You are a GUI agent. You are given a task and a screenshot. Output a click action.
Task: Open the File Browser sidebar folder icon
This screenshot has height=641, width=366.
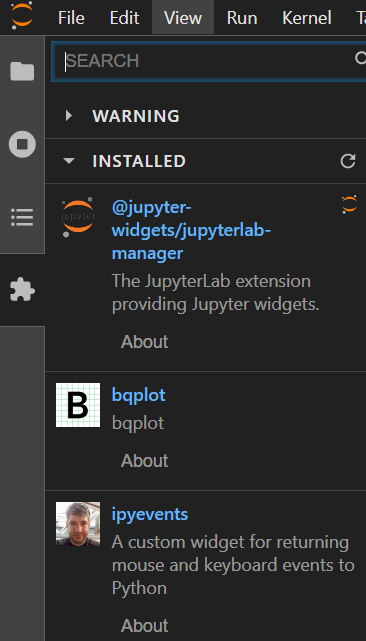tap(22, 72)
